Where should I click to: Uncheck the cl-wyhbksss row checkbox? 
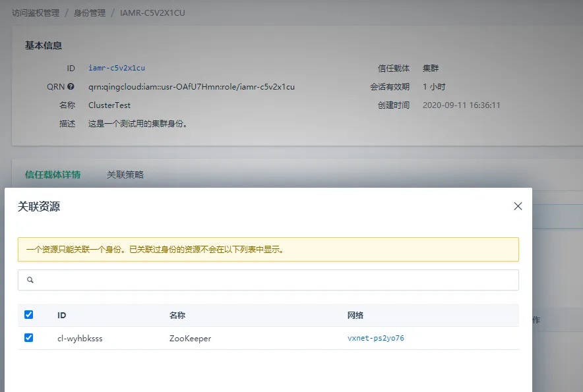(x=28, y=338)
